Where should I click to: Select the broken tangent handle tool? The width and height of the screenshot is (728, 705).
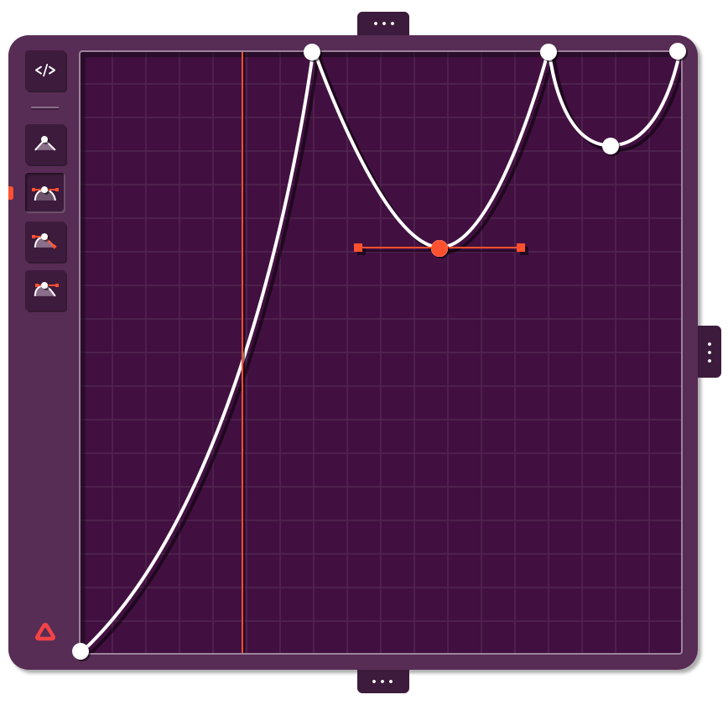pos(45,242)
